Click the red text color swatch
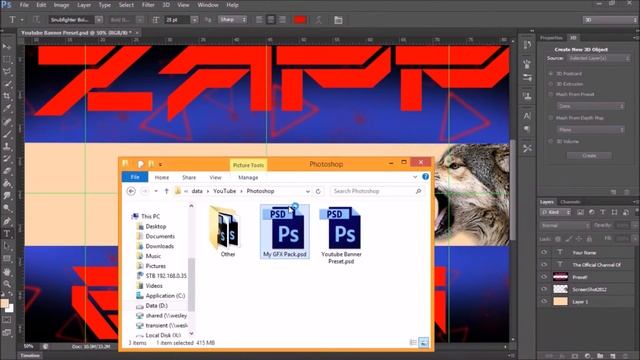Viewport: 640px width, 360px height. point(300,20)
